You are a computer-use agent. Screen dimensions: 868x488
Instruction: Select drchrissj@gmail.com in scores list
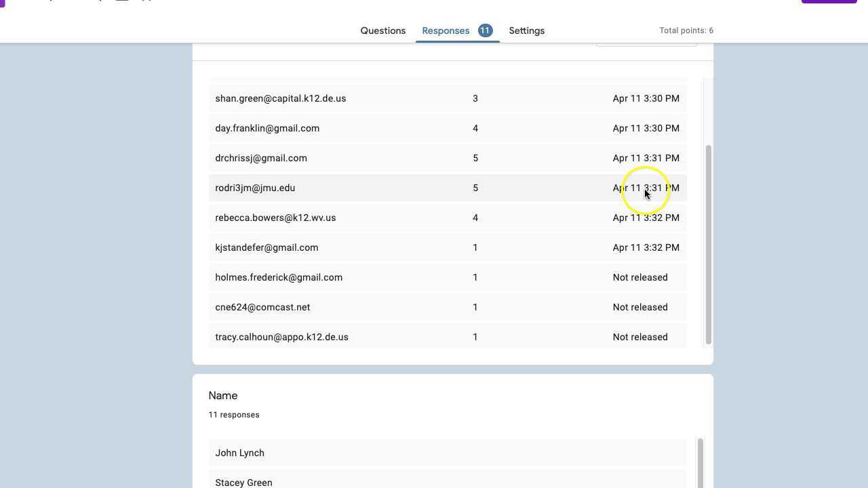pyautogui.click(x=261, y=158)
